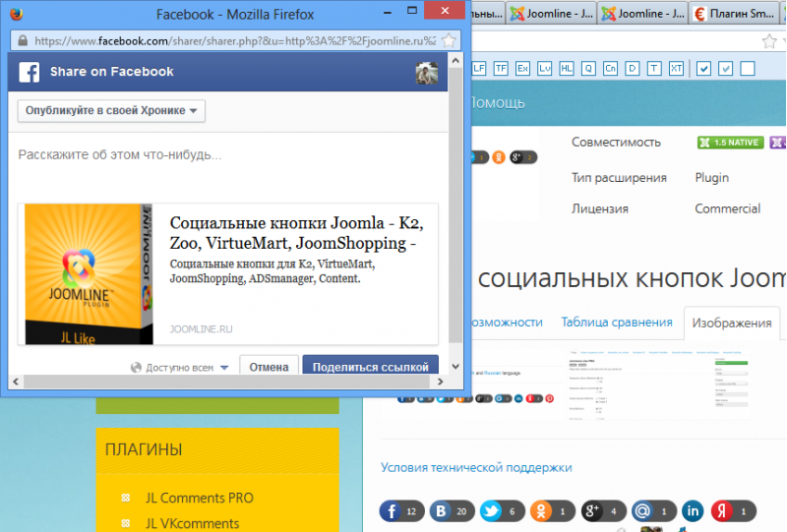Viewport: 787px width, 532px height.
Task: Open the 'Доступно всем' privacy dropdown
Action: coord(180,368)
